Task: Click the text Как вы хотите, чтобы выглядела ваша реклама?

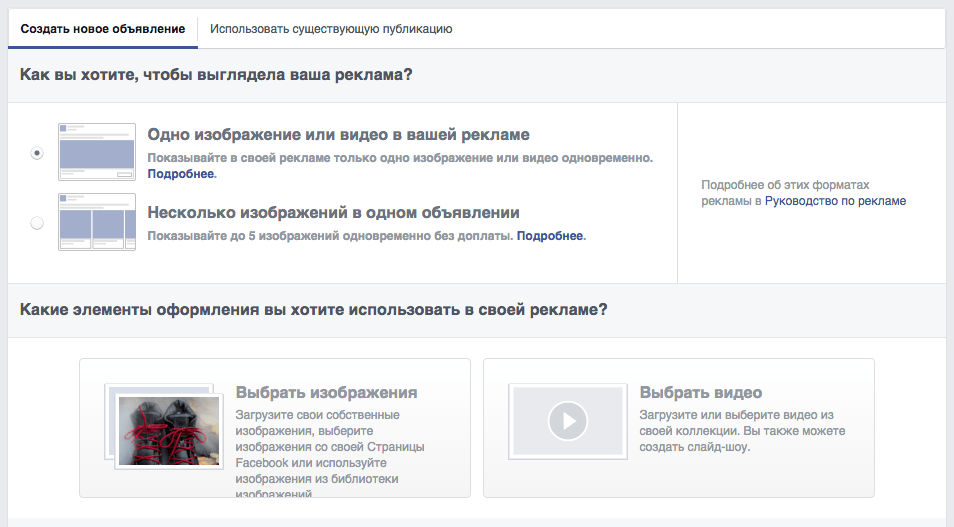Action: (x=216, y=75)
